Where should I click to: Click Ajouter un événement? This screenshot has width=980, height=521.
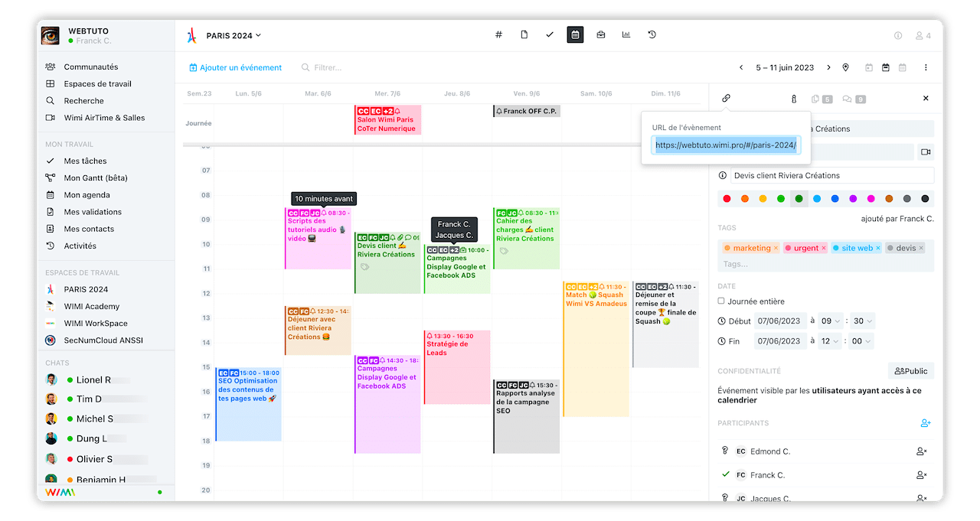pyautogui.click(x=236, y=67)
